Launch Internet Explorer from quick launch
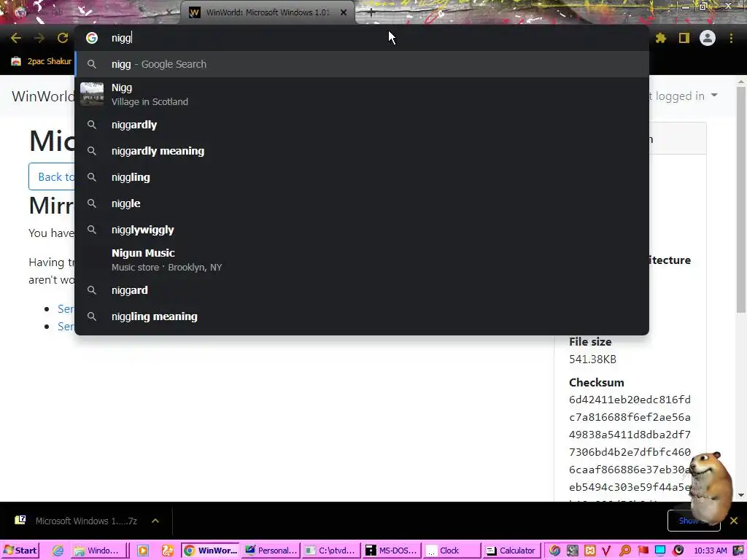This screenshot has height=560, width=747. [x=58, y=551]
